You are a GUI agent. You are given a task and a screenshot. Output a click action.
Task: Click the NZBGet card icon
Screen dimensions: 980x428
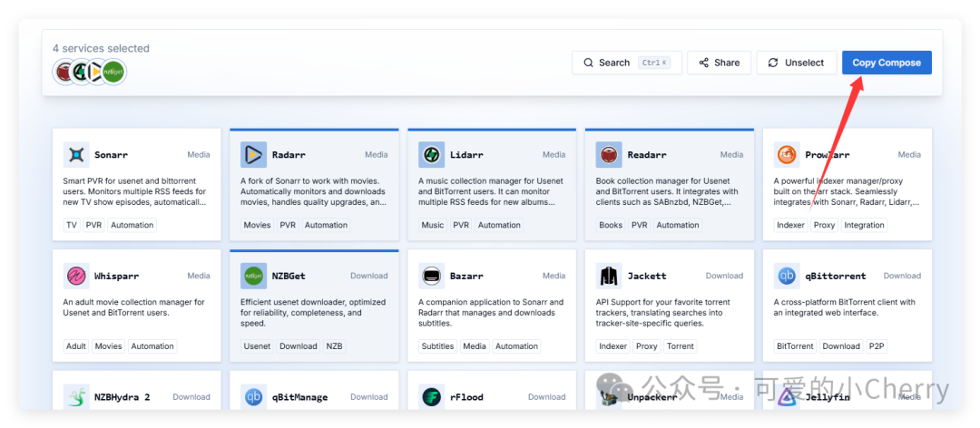[254, 276]
